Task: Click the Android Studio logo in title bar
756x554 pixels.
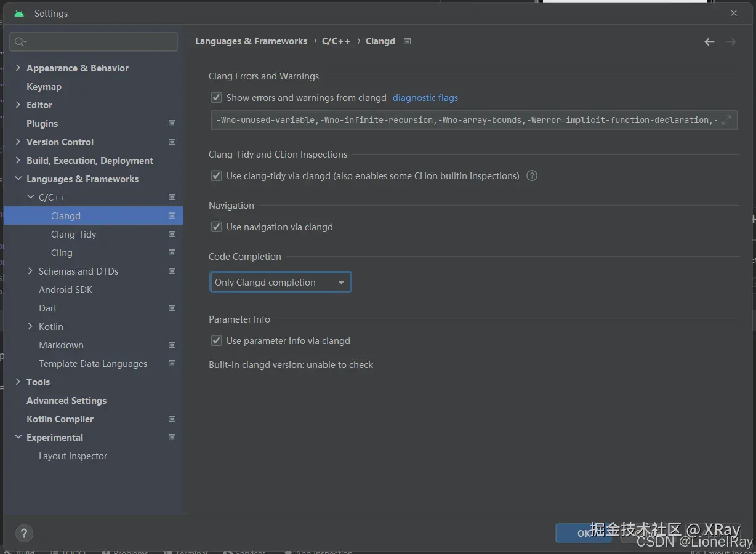Action: point(19,14)
